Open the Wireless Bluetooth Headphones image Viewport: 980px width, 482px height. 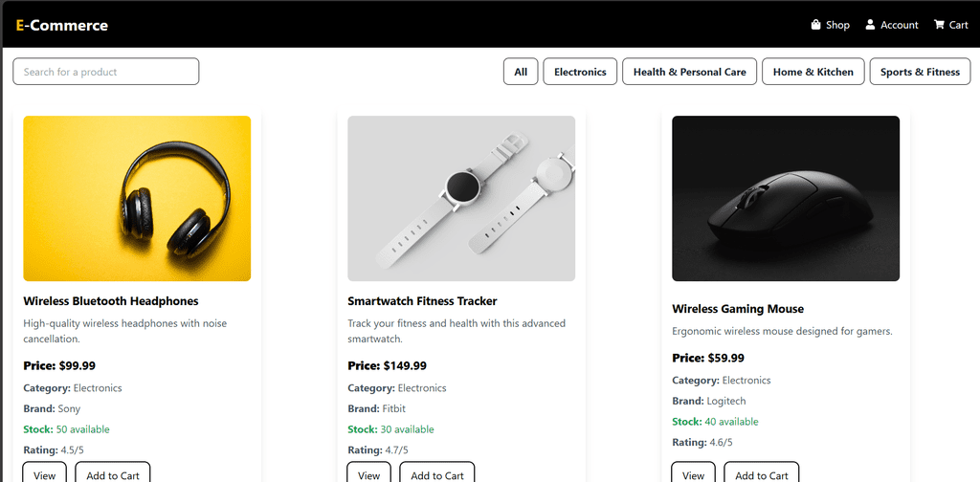137,199
